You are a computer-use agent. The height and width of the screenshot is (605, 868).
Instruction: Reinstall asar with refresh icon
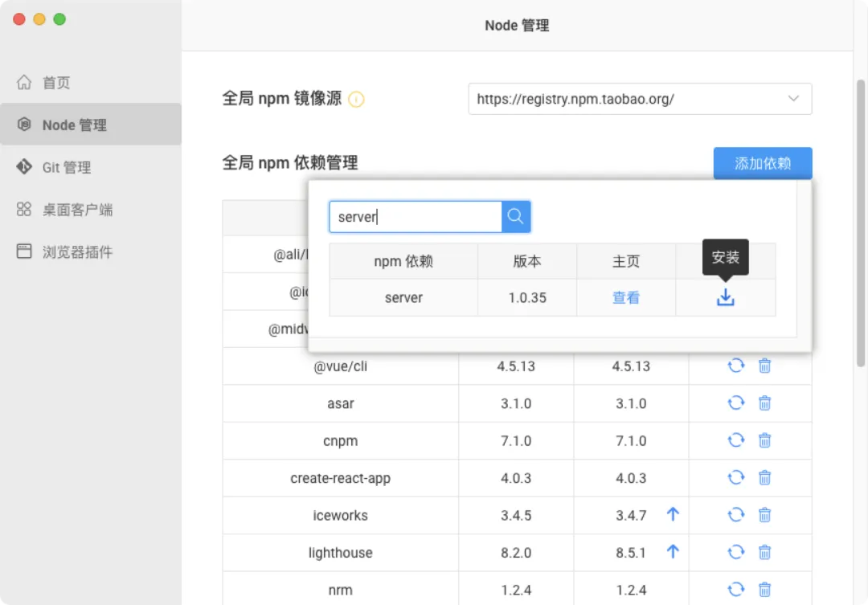735,403
